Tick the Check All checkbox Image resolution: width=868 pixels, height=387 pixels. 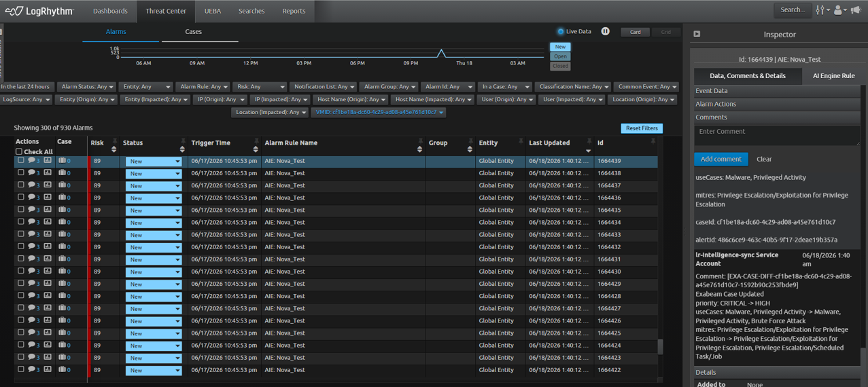[19, 151]
